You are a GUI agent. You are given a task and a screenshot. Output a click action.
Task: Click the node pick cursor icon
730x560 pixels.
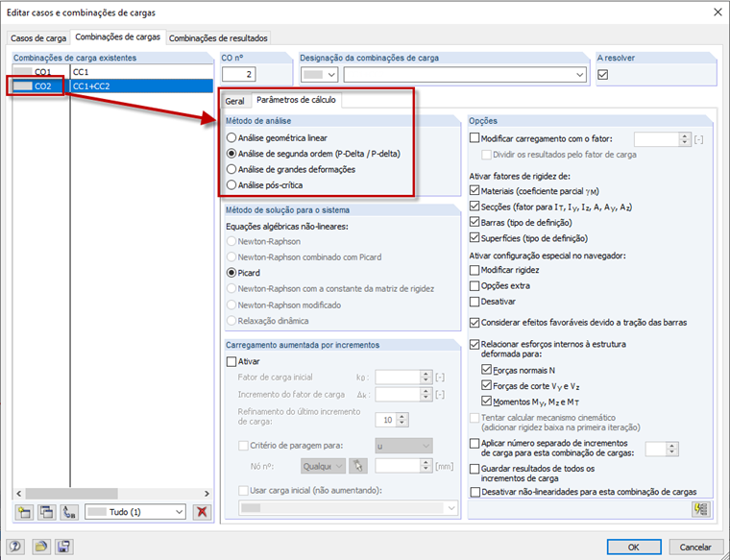[357, 466]
